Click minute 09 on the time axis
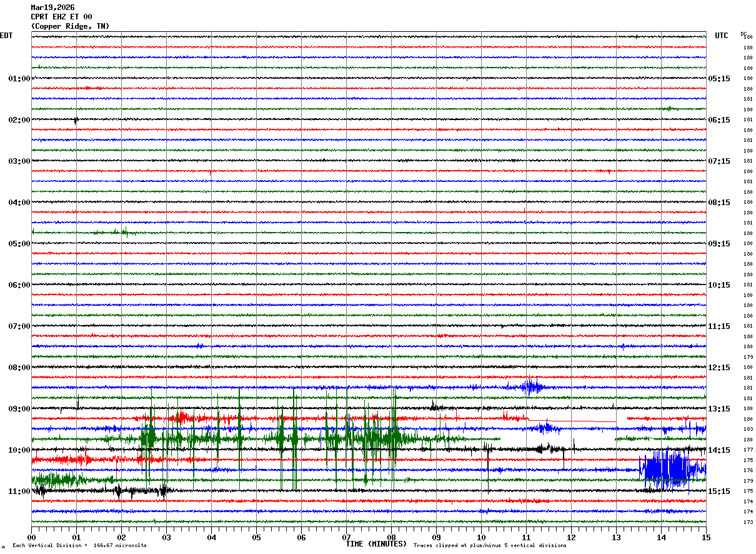This screenshot has height=554, width=756. pos(436,537)
